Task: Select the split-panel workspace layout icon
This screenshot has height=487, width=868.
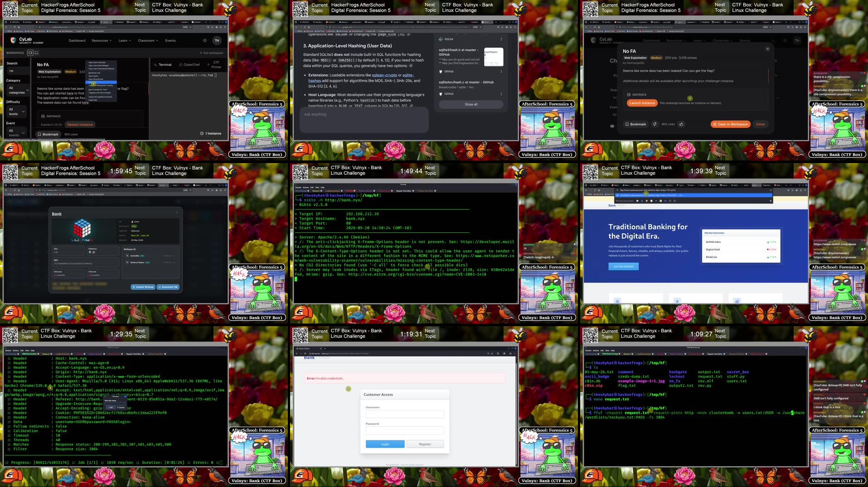Action: pos(30,53)
